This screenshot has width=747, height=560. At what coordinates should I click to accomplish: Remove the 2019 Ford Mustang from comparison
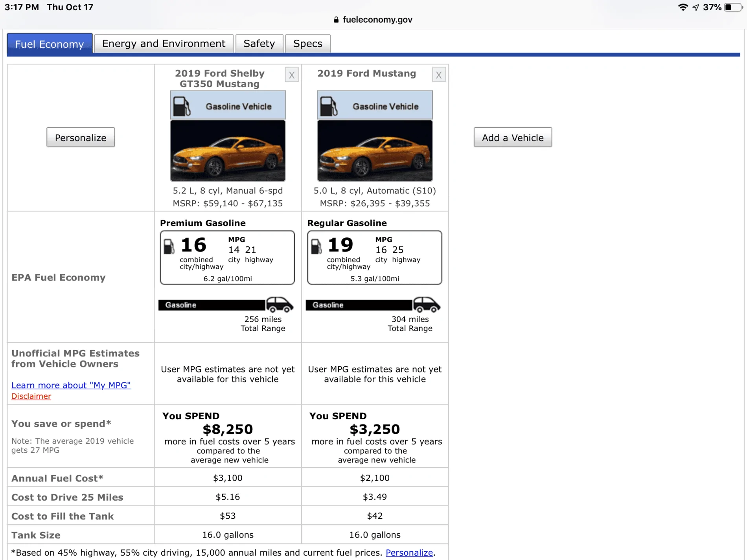[x=439, y=75]
